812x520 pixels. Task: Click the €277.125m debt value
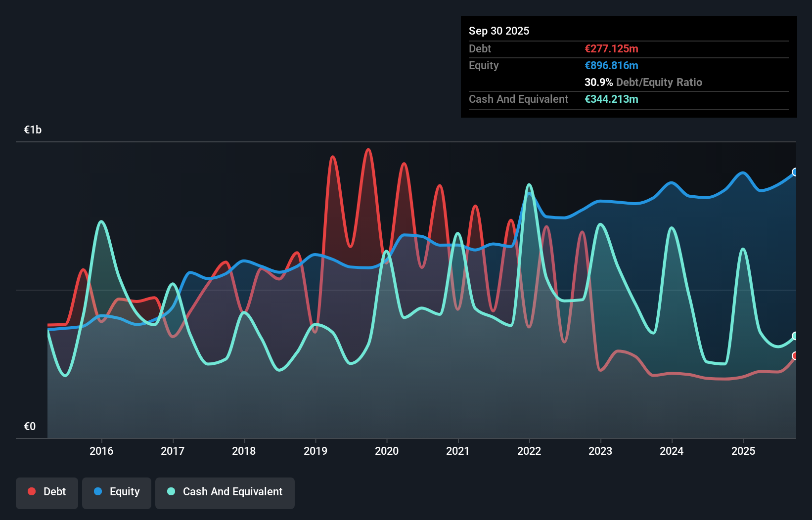[x=611, y=48]
